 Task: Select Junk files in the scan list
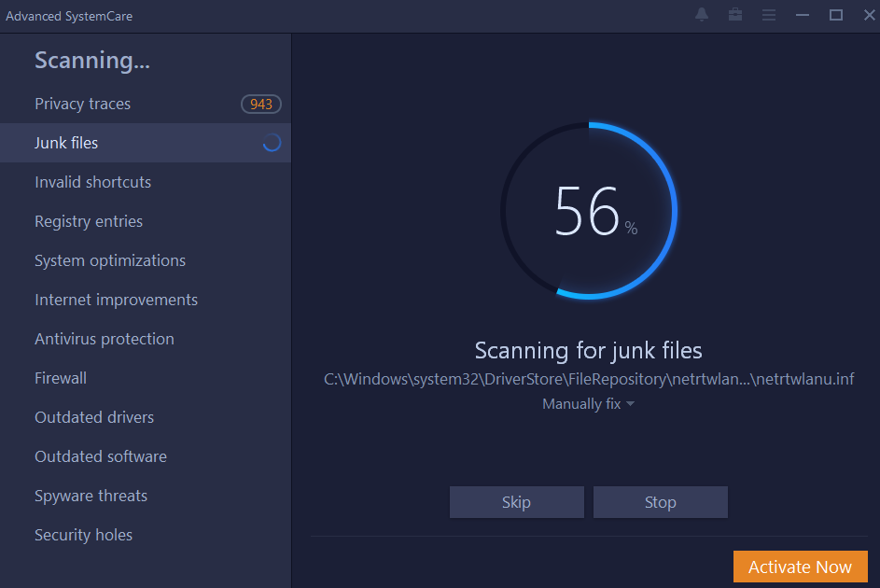(x=146, y=143)
